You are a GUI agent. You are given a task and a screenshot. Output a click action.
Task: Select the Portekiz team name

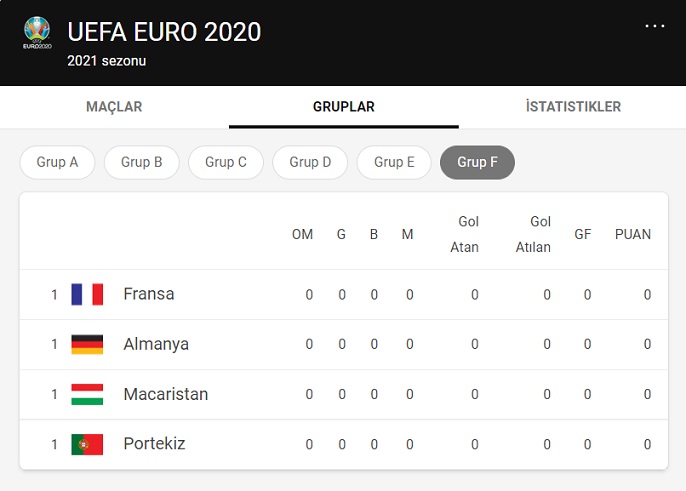click(154, 444)
